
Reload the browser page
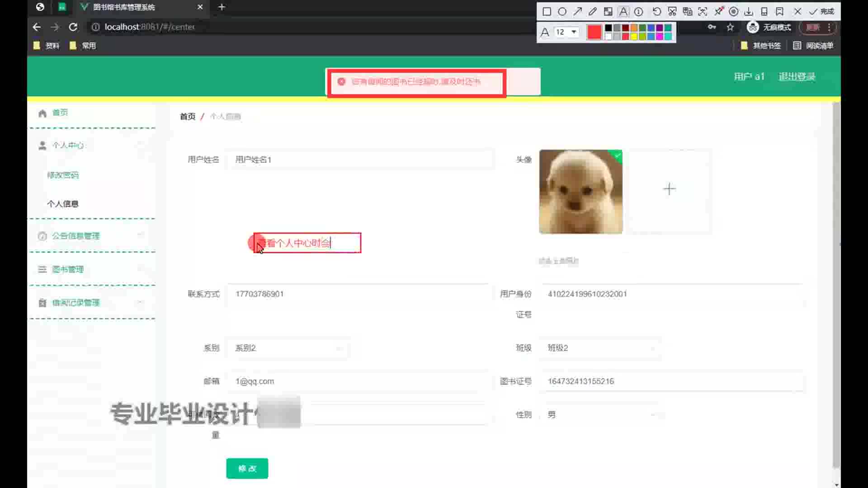click(73, 27)
